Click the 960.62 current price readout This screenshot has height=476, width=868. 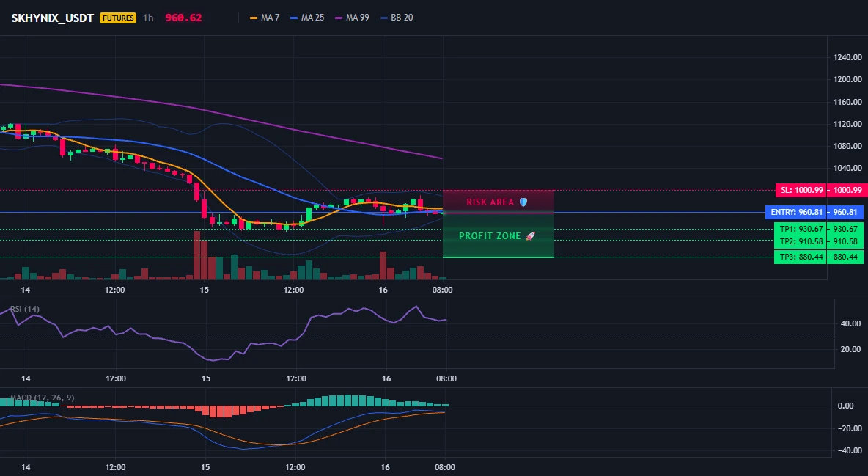[183, 18]
